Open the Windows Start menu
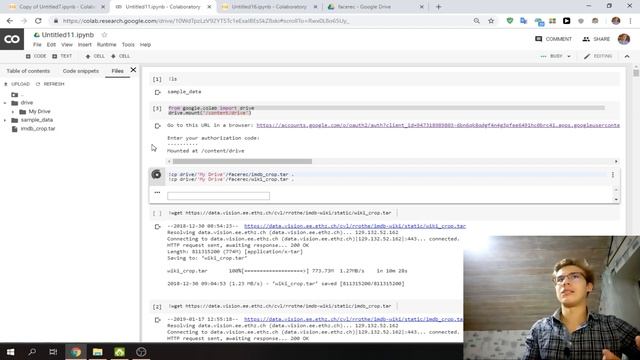 [x=11, y=351]
